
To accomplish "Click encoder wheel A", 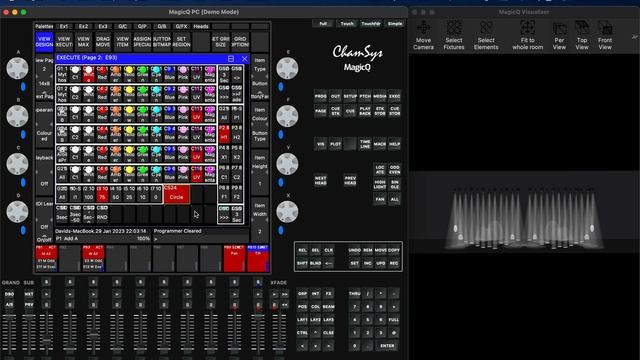I will pos(17,68).
